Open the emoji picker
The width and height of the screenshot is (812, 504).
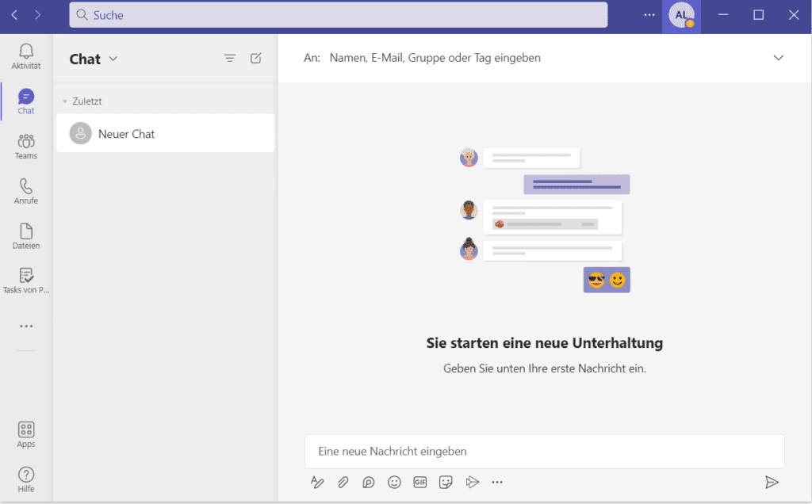click(394, 482)
